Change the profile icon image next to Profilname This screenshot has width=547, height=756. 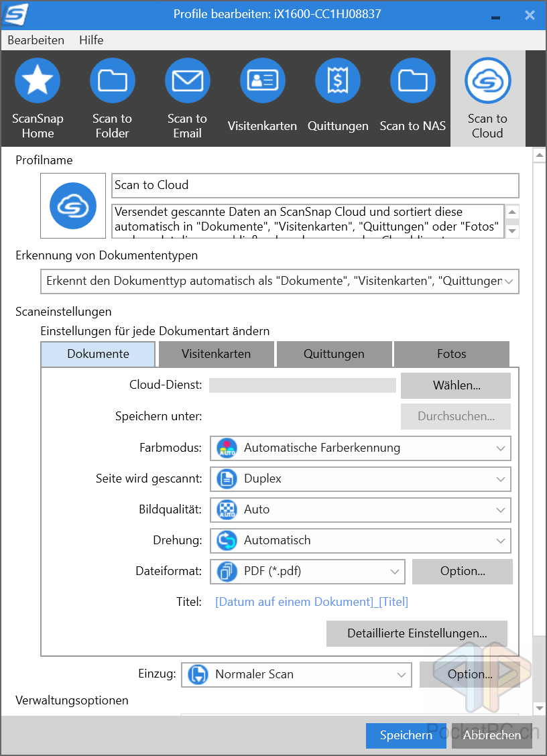pos(73,206)
